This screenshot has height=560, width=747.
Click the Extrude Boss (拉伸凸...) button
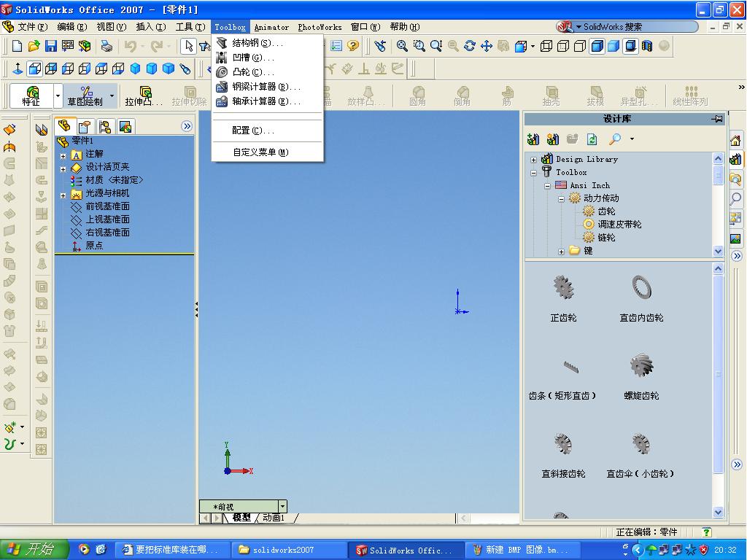(144, 96)
